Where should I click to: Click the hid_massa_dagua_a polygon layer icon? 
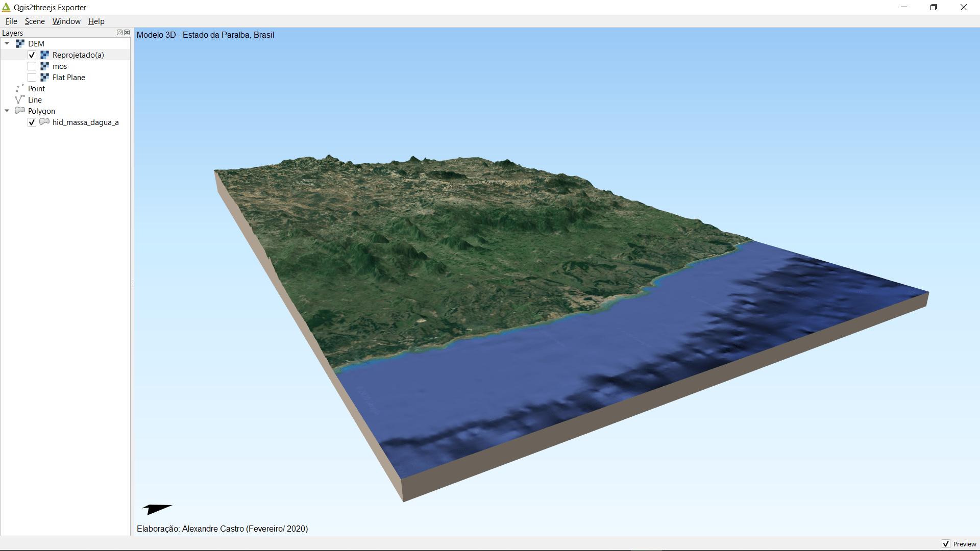click(x=44, y=122)
